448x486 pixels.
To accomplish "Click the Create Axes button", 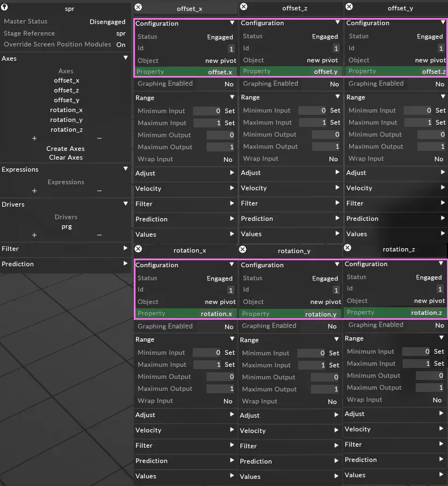I will point(66,148).
